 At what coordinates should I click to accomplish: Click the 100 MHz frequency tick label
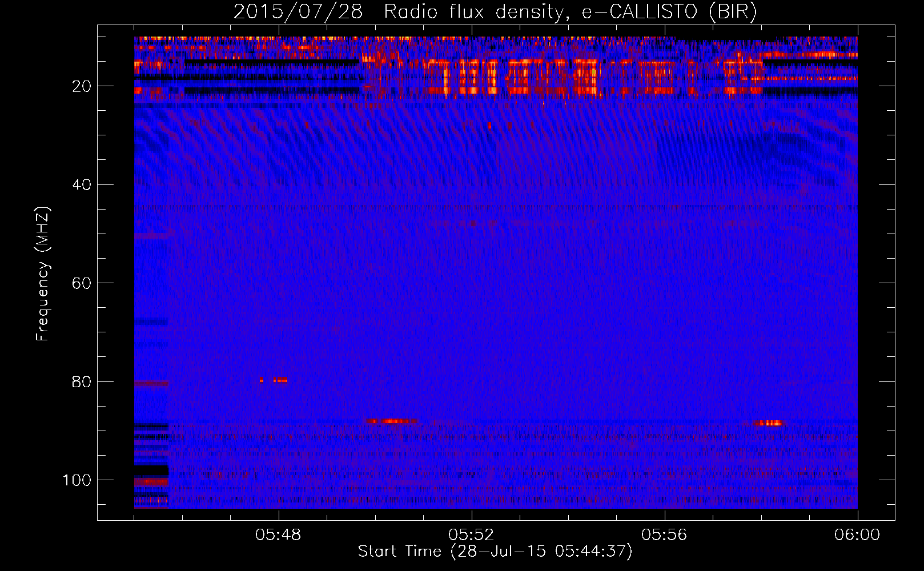(77, 480)
